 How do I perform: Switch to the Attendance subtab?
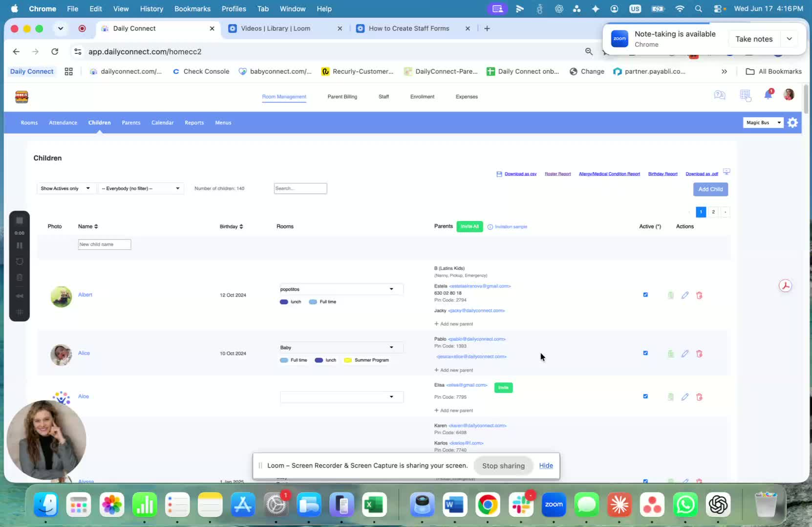(x=63, y=123)
